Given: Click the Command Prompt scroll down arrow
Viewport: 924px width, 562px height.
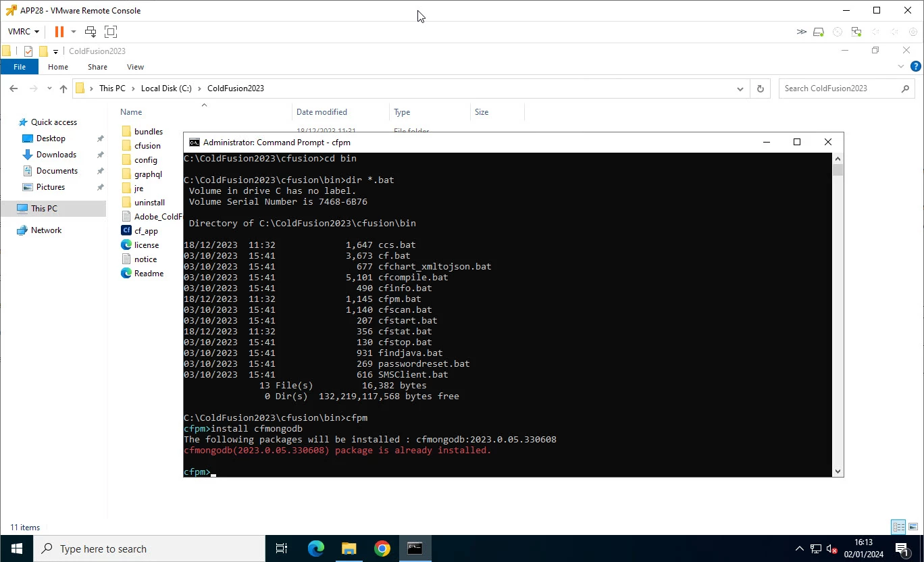Looking at the screenshot, I should coord(838,471).
